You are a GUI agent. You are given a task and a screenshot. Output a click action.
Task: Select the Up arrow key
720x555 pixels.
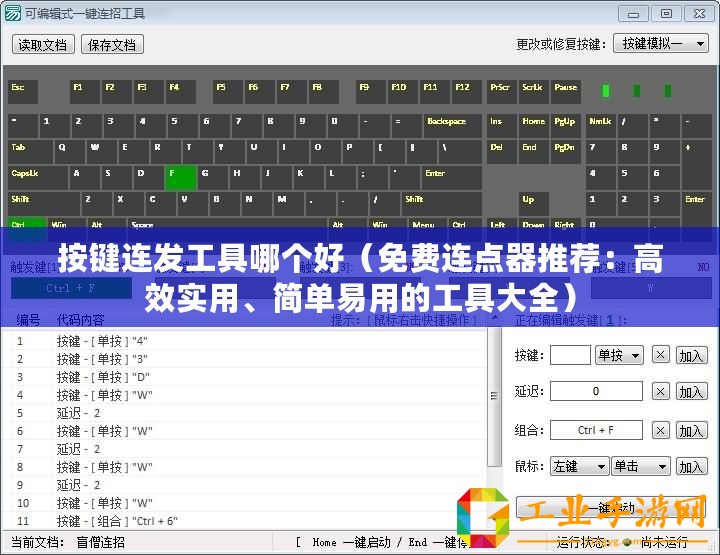534,204
